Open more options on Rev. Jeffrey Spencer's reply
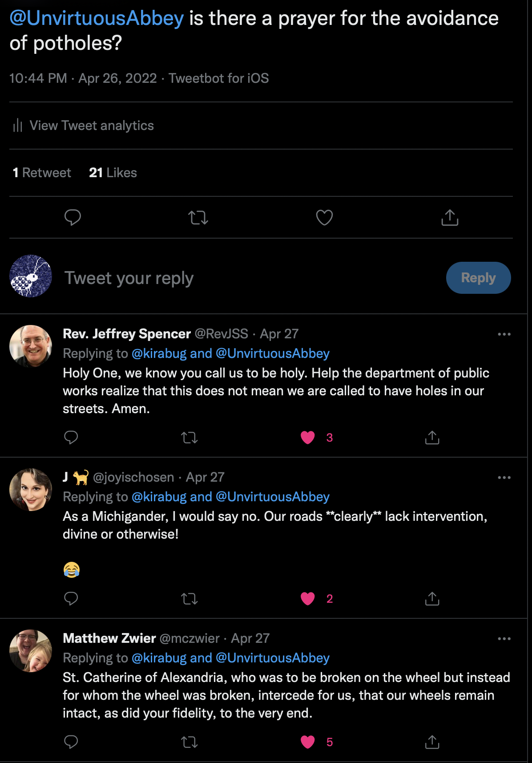Image resolution: width=532 pixels, height=763 pixels. [x=504, y=334]
